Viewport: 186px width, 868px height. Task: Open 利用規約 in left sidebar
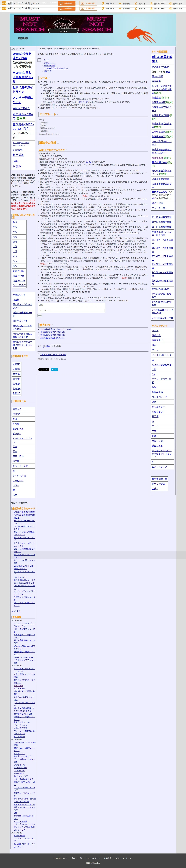[x=19, y=155]
